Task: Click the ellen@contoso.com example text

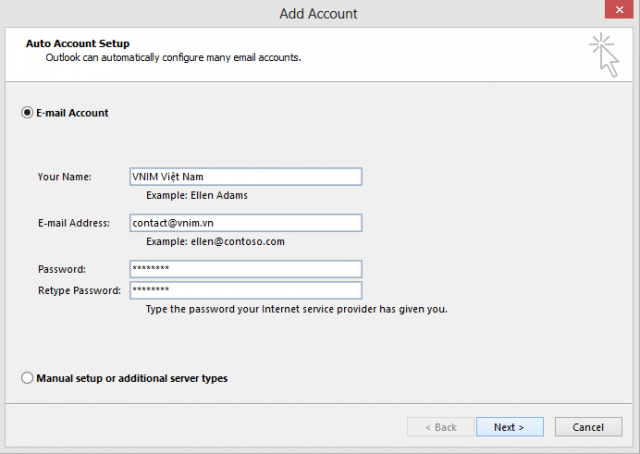Action: (238, 241)
